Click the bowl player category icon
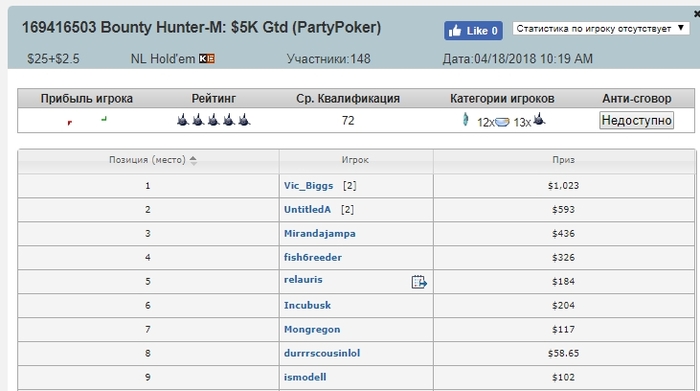 click(x=502, y=122)
